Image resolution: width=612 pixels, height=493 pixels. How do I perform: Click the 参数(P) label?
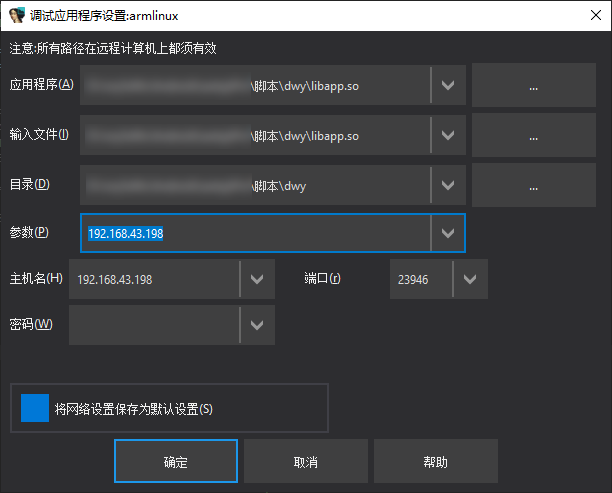(29, 232)
